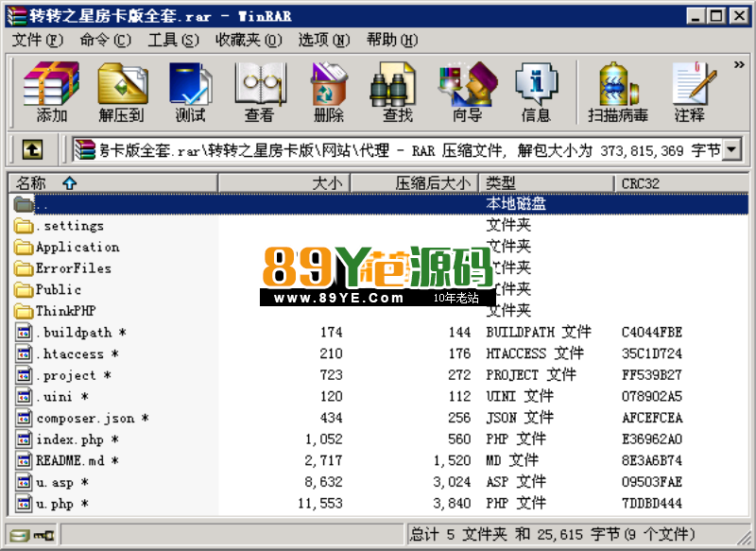Click the status bar key icon
The height and width of the screenshot is (551, 756).
[44, 535]
